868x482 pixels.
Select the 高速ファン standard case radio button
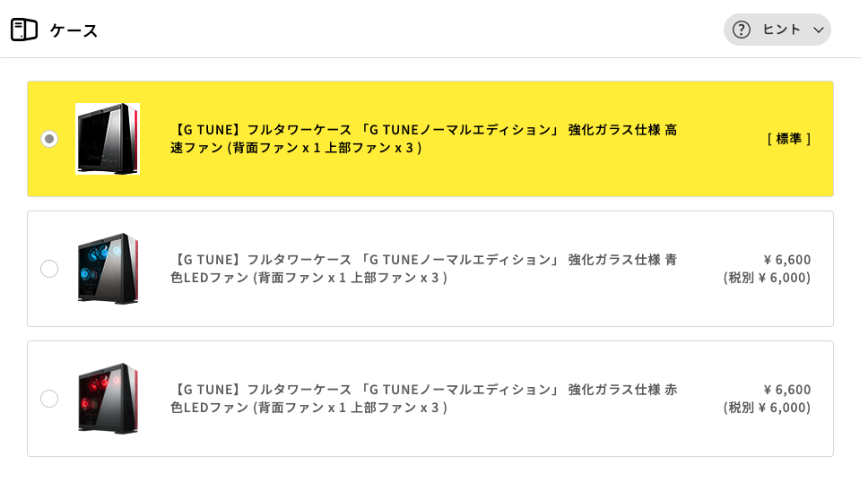[x=49, y=139]
